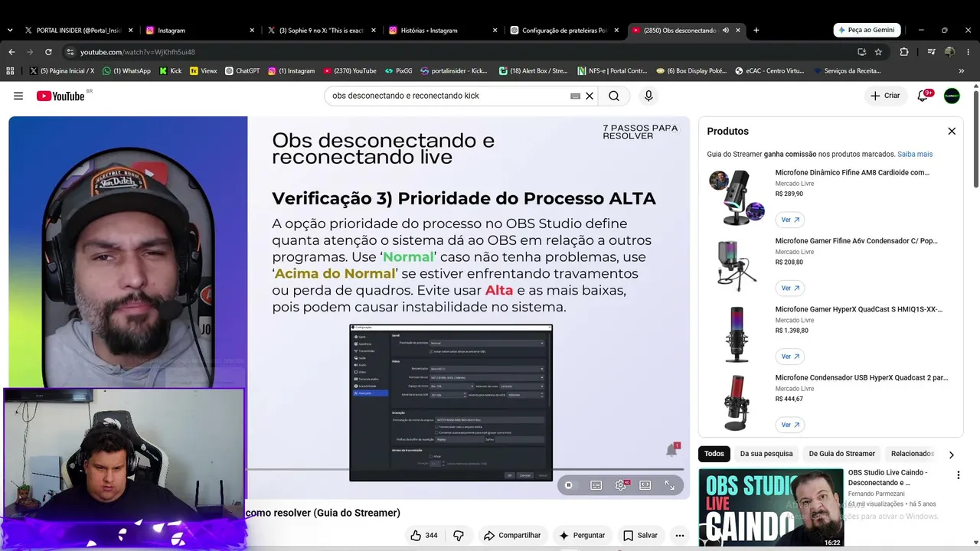Select the De Guia do Streamer chip
Viewport: 980px width, 551px height.
point(842,454)
